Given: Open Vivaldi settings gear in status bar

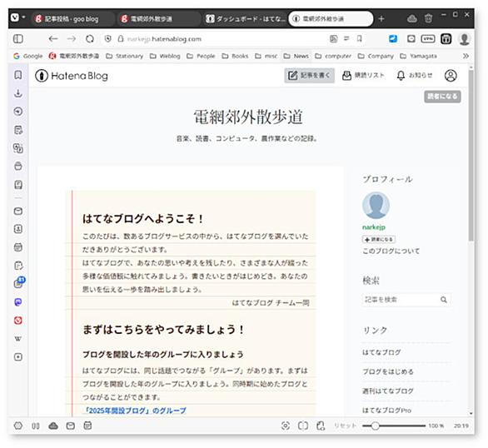Looking at the screenshot, I should pos(18,426).
